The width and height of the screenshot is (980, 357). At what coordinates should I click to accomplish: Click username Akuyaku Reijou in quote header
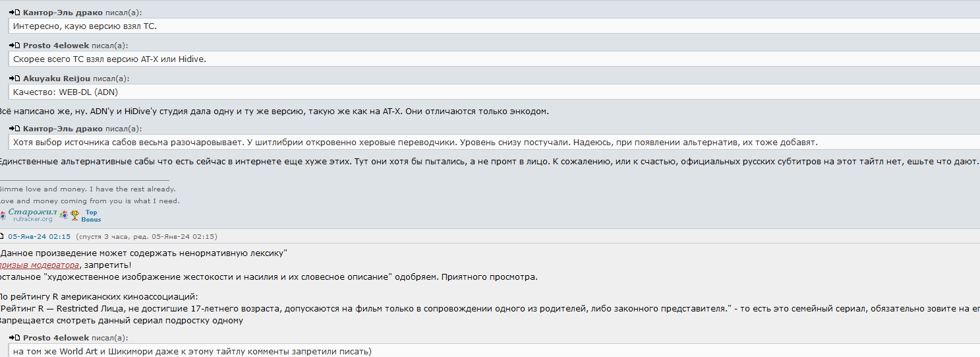pos(57,79)
